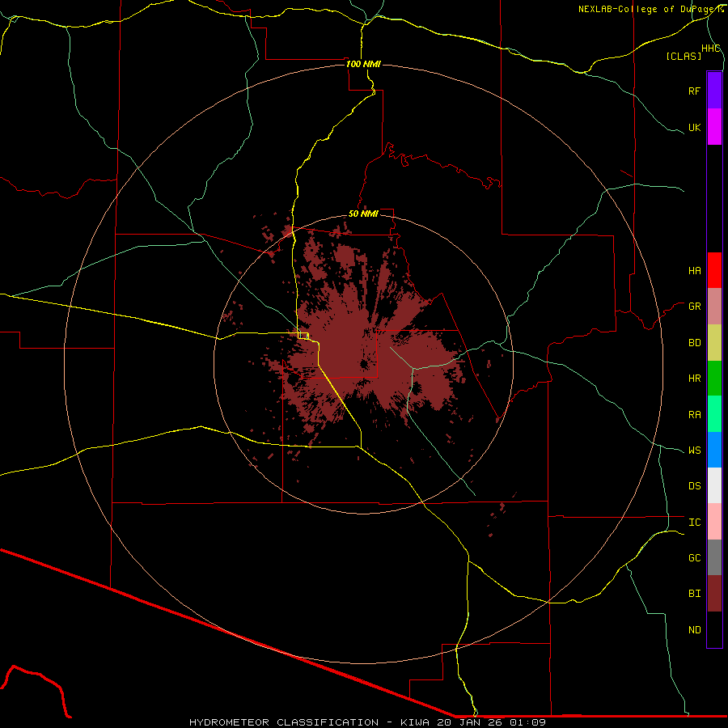This screenshot has height=728, width=728.
Task: Click the magenta UK legend swatch
Action: [x=714, y=127]
